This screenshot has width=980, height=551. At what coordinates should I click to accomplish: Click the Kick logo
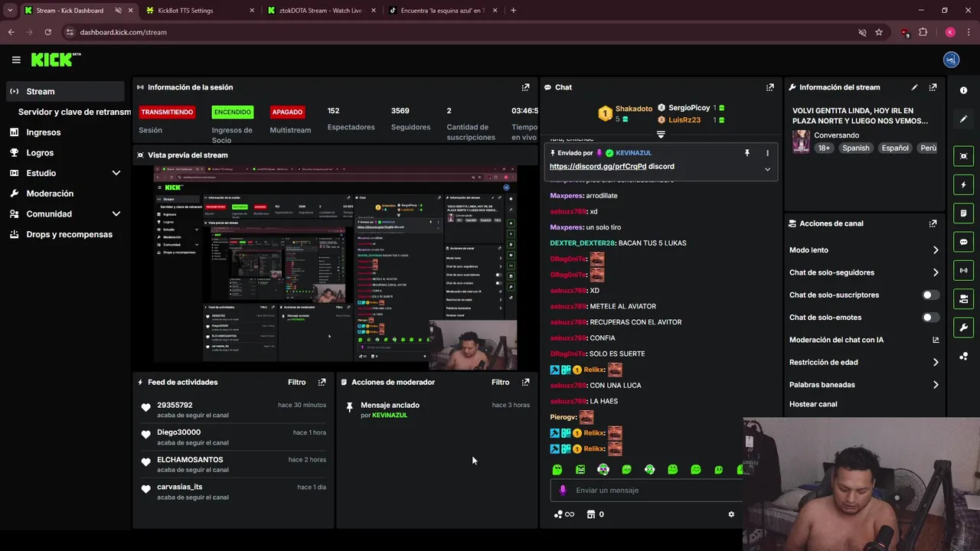55,60
